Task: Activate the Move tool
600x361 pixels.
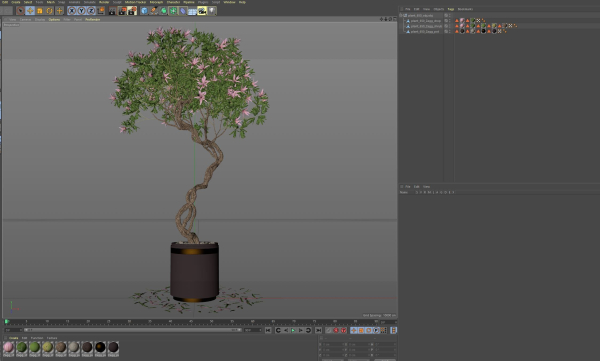Action: click(x=30, y=11)
